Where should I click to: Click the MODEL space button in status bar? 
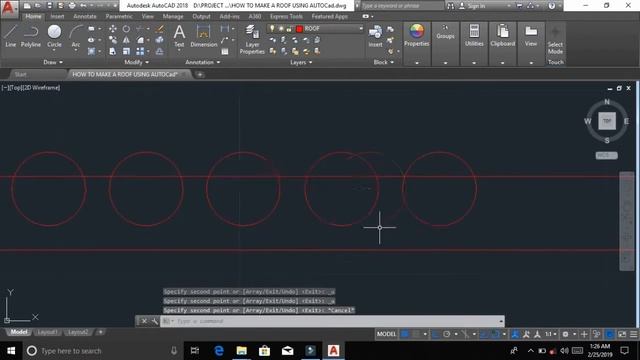coord(386,334)
